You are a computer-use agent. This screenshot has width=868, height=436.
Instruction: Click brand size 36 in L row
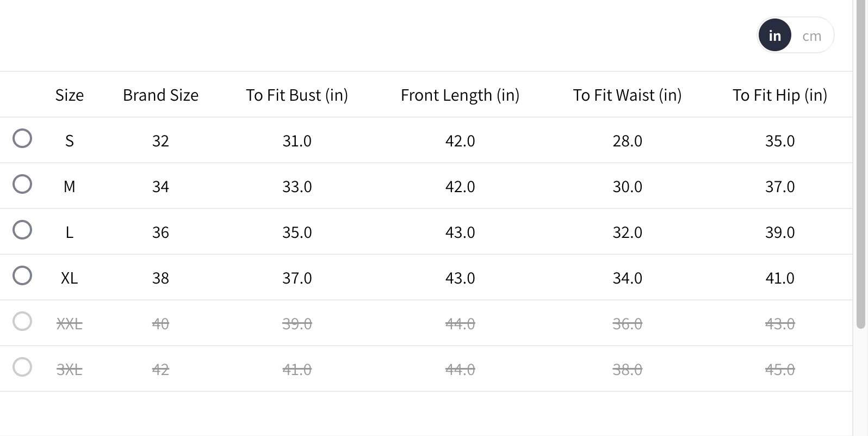coord(160,232)
